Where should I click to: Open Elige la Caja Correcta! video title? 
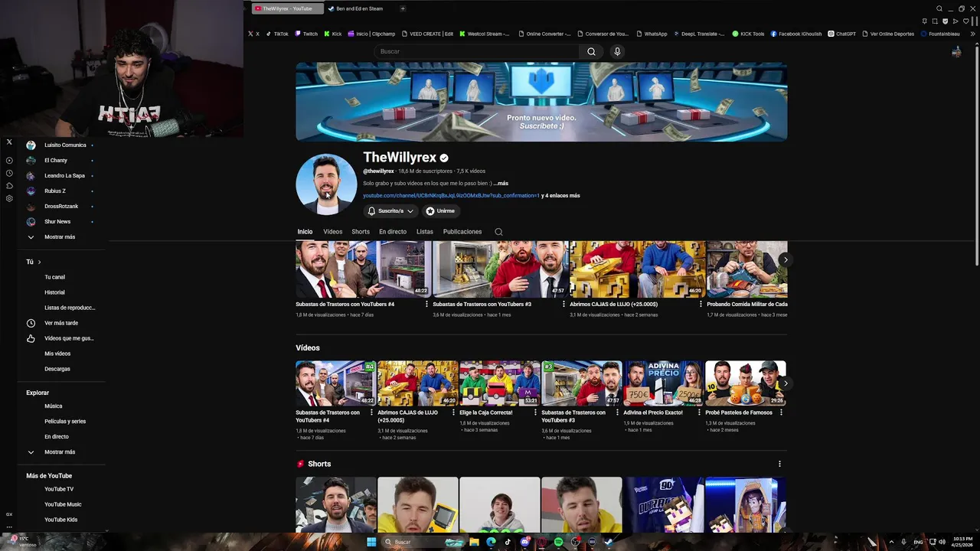click(485, 412)
